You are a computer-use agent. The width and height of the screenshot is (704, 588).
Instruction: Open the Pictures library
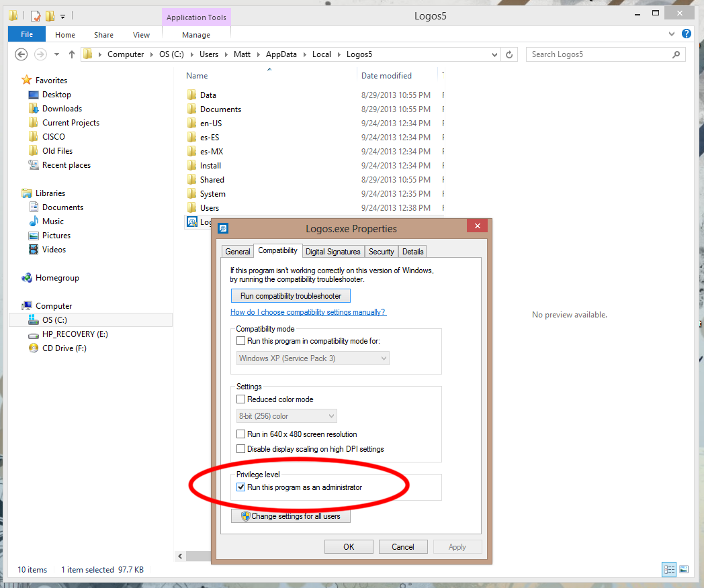pyautogui.click(x=56, y=236)
